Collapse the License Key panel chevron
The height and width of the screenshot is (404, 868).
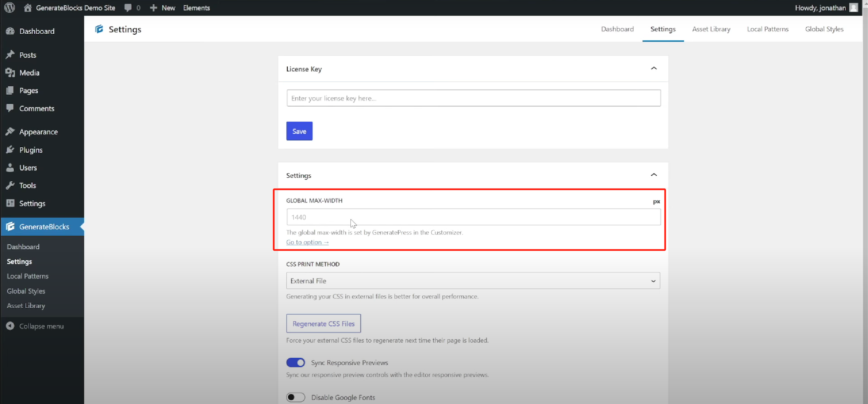(654, 69)
